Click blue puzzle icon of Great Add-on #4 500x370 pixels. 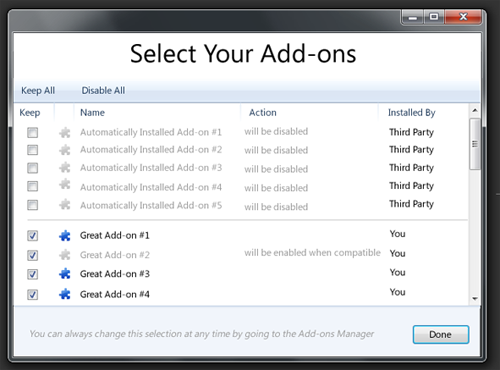tap(65, 294)
